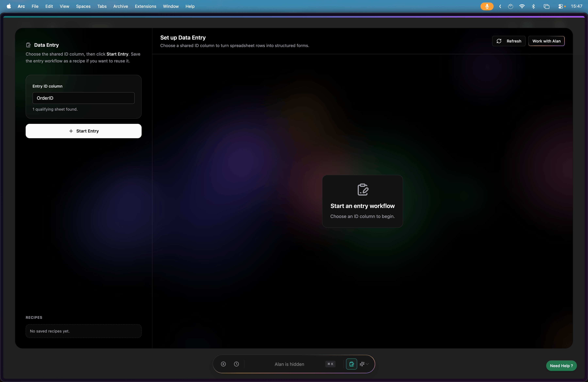Open the Archive menu
Image resolution: width=588 pixels, height=382 pixels.
click(121, 6)
